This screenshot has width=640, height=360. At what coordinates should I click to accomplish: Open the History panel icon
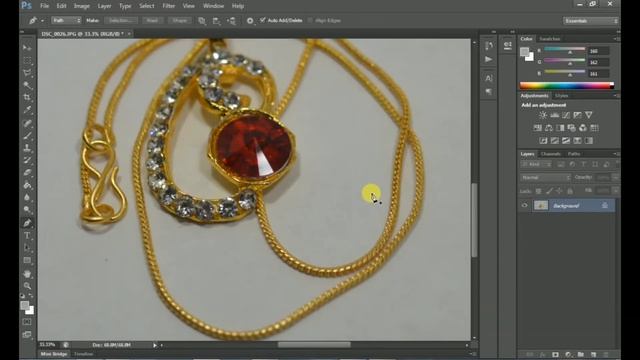(x=489, y=45)
